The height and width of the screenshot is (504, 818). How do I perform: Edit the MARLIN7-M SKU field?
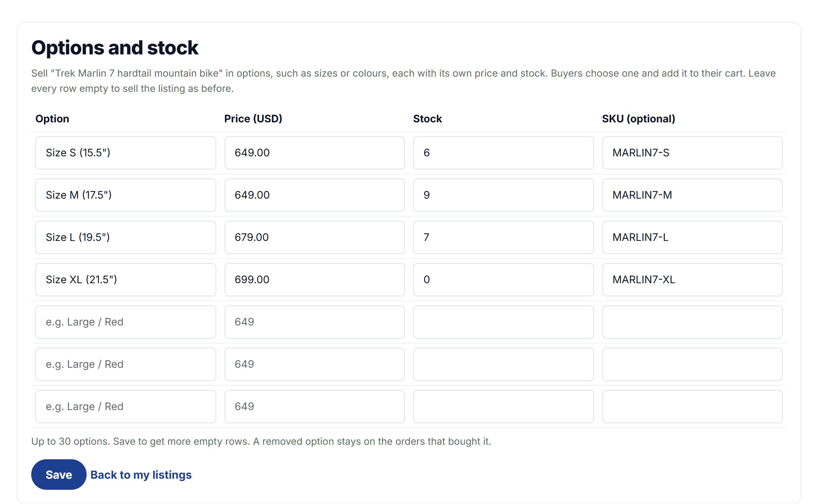click(692, 195)
